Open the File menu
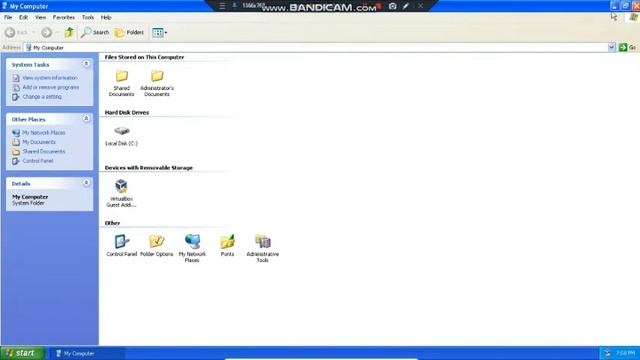This screenshot has height=360, width=640. (x=8, y=18)
